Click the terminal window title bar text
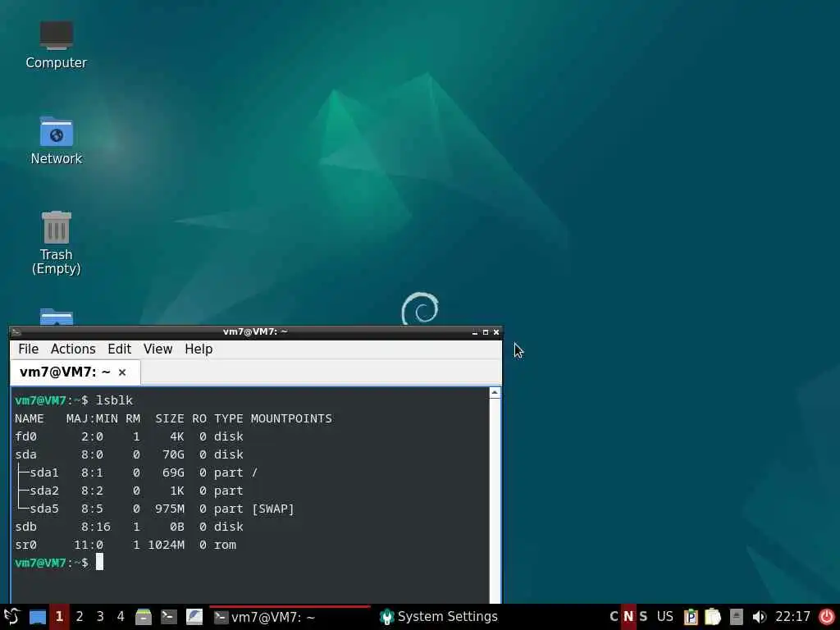The width and height of the screenshot is (840, 630). pos(255,331)
